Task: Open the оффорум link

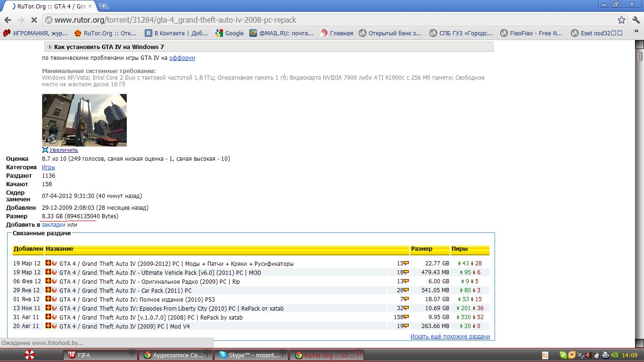Action: 182,58
